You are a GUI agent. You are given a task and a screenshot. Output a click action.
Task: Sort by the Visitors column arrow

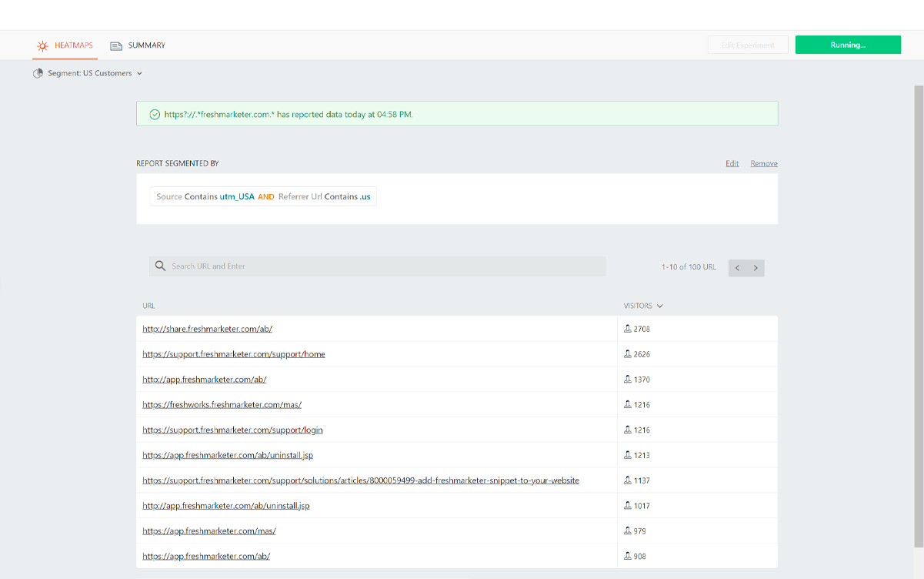click(x=660, y=306)
